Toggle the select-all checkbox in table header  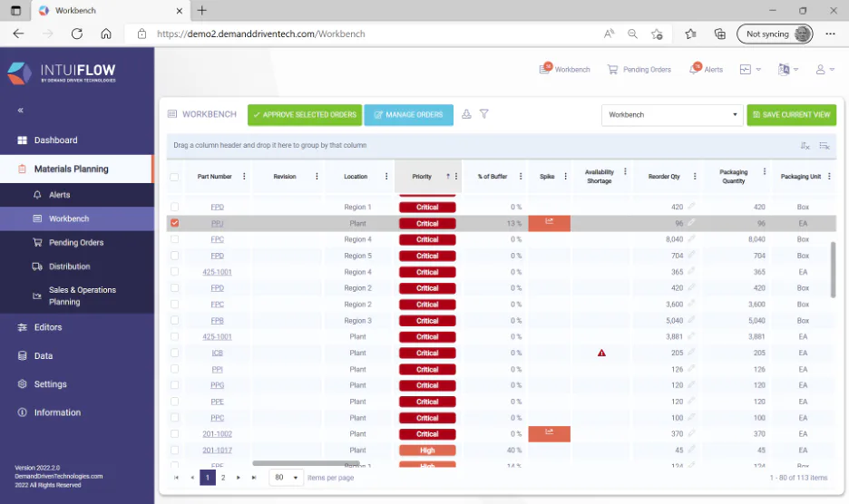click(174, 177)
